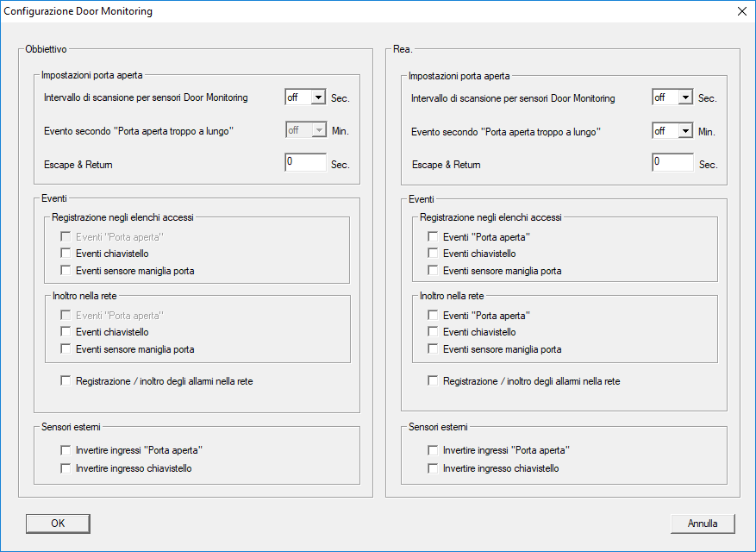Viewport: 756px width, 552px height.
Task: Check Invertire ingressi "Porta aperta" in Obbiettivo
Action: [x=66, y=450]
